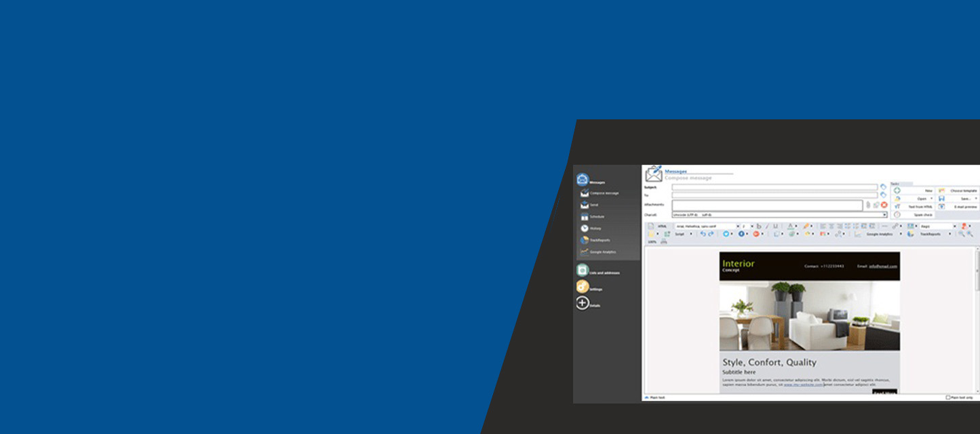Screen dimensions: 980x434
Task: Click the paperclip attach icon
Action: [x=868, y=205]
